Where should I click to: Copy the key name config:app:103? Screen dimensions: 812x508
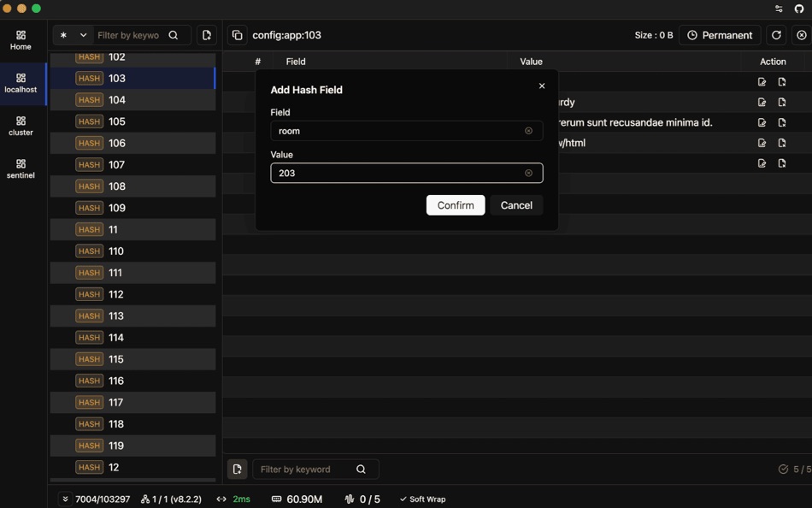click(x=237, y=35)
